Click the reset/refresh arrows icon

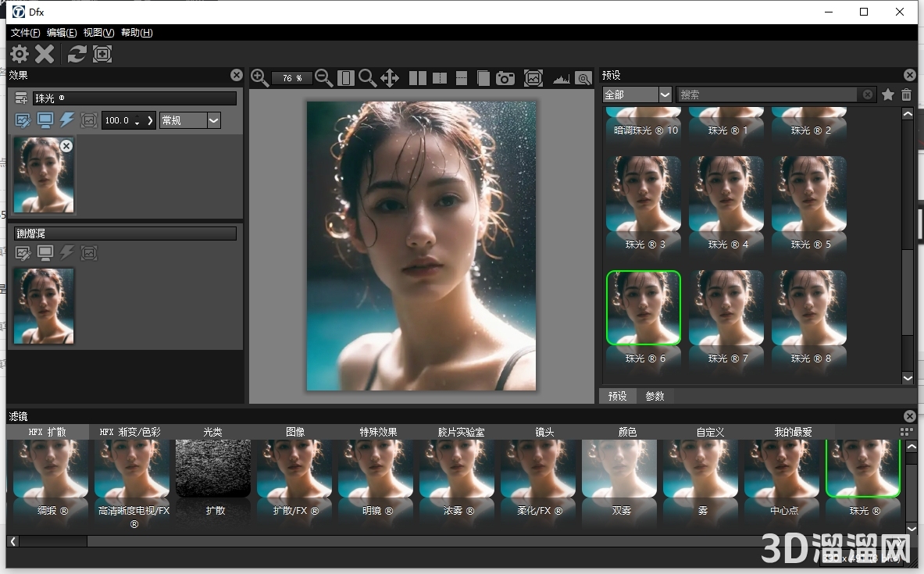pos(77,54)
